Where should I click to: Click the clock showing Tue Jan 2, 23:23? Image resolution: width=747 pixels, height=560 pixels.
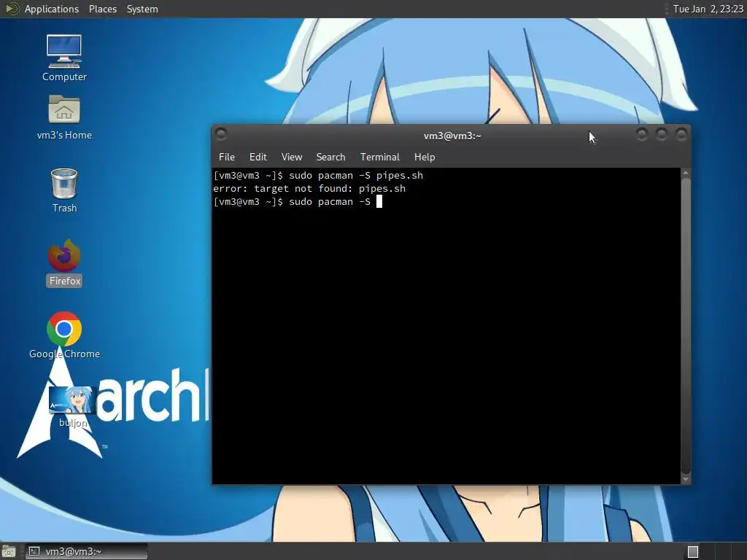tap(708, 9)
